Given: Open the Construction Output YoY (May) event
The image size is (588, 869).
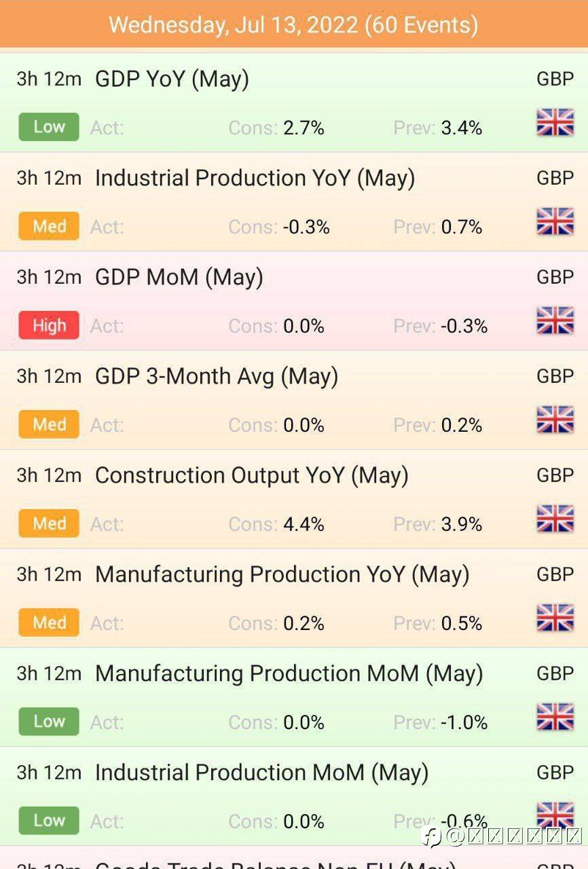Looking at the screenshot, I should click(251, 475).
